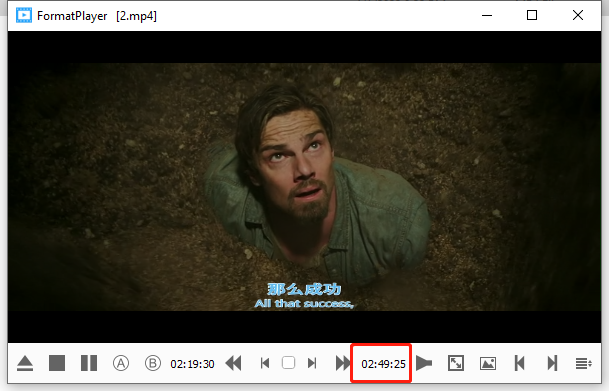Image resolution: width=609 pixels, height=391 pixels.
Task: Step forward one frame
Action: click(x=312, y=363)
